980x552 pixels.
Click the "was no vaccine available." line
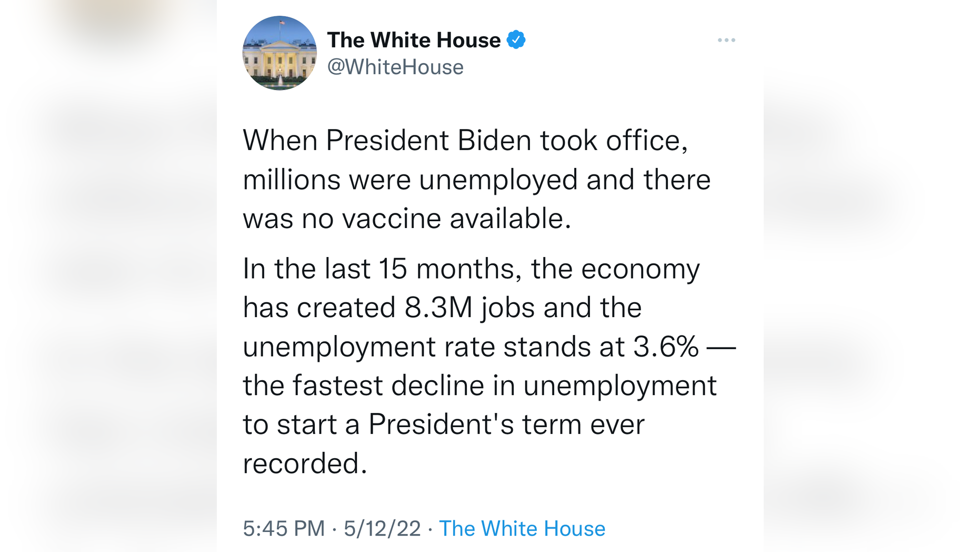pyautogui.click(x=407, y=219)
